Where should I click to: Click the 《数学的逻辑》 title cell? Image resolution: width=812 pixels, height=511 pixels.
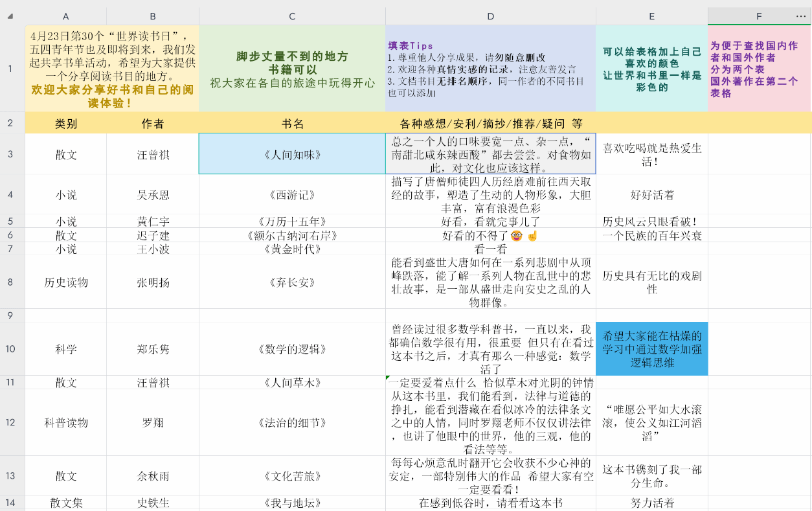pyautogui.click(x=292, y=348)
